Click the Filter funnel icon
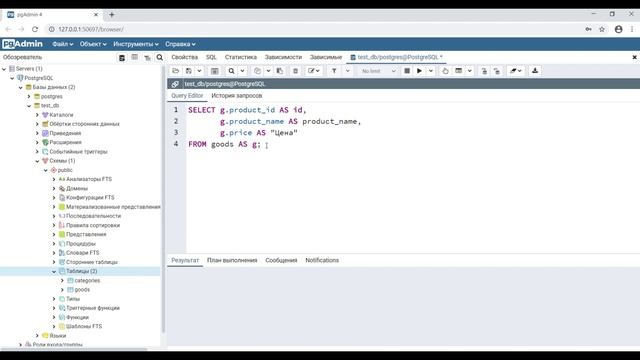 (334, 71)
